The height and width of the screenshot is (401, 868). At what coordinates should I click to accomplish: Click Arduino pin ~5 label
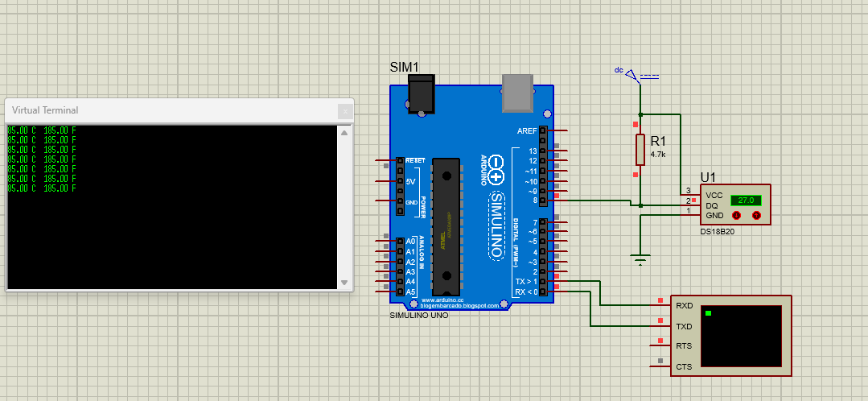tap(533, 242)
